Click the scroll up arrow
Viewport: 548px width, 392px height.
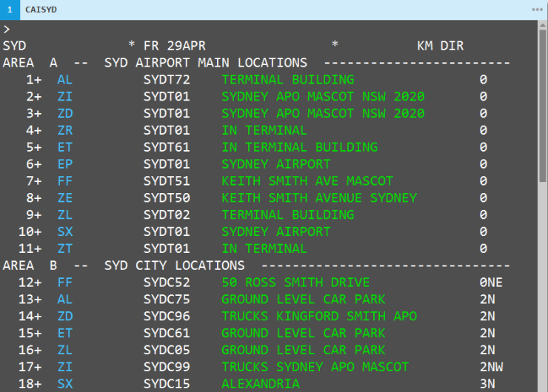(542, 25)
